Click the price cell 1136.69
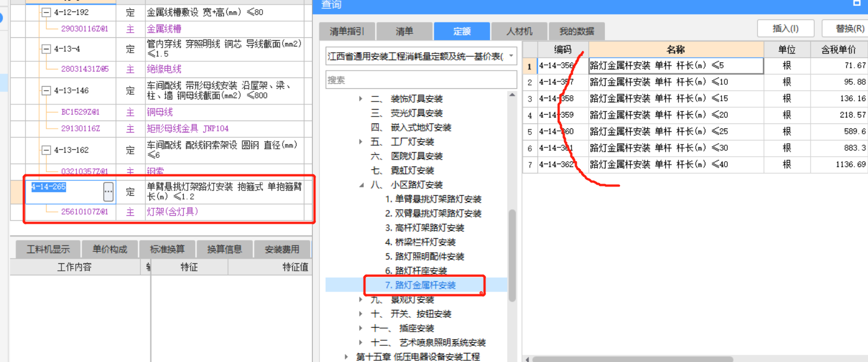The width and height of the screenshot is (868, 362). tap(839, 165)
